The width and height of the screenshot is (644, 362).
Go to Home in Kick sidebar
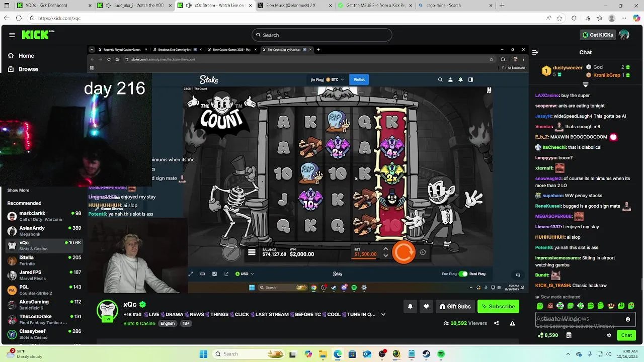pyautogui.click(x=26, y=56)
